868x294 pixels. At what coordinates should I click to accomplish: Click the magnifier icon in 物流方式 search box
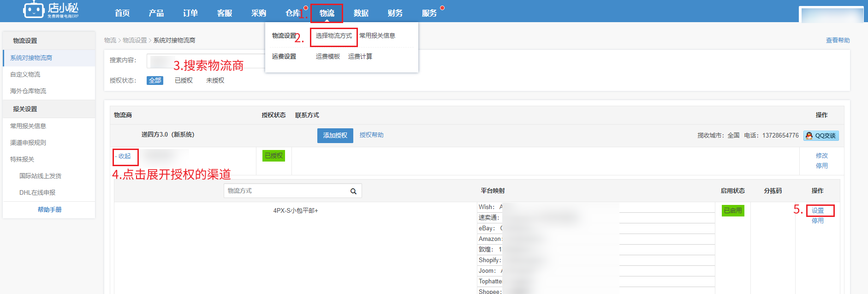[x=353, y=191]
